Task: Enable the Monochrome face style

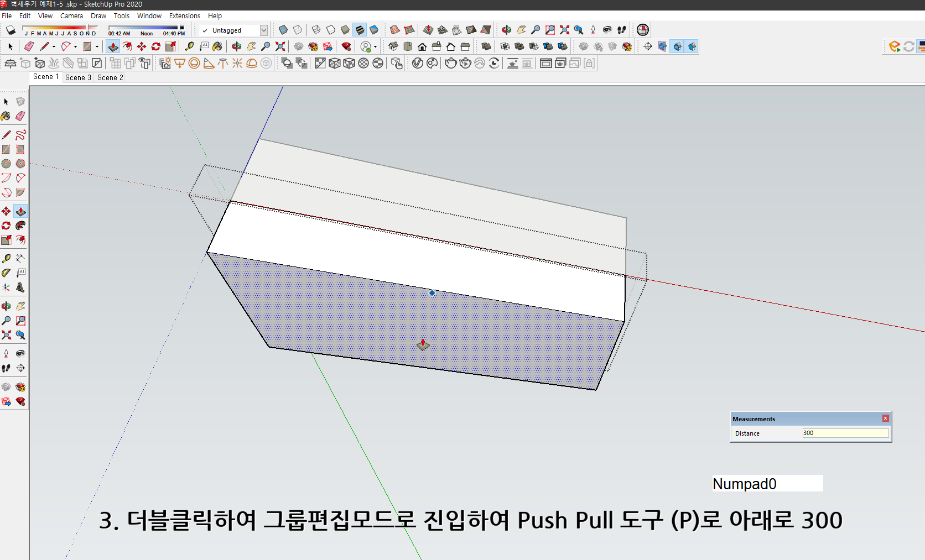Action: click(373, 30)
